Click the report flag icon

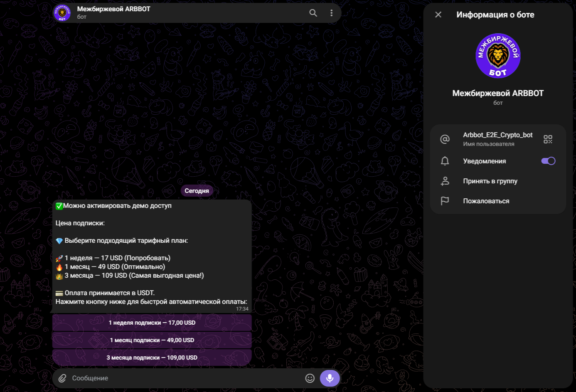(x=445, y=201)
